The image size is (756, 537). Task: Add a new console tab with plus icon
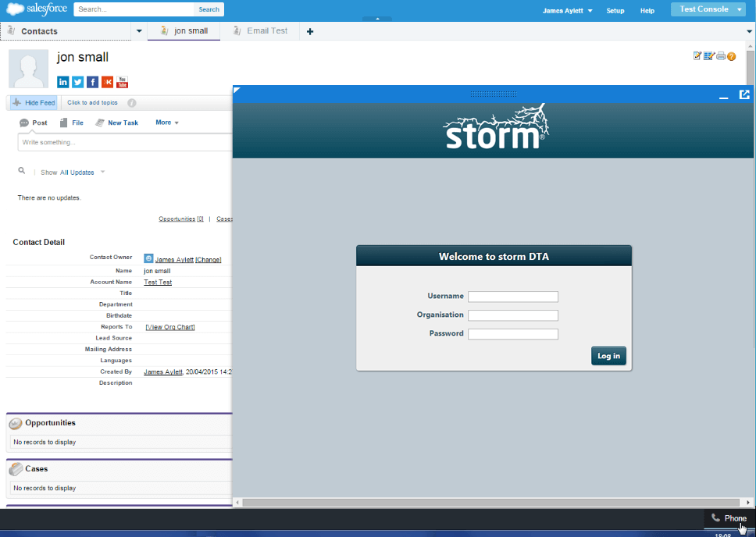[x=310, y=31]
